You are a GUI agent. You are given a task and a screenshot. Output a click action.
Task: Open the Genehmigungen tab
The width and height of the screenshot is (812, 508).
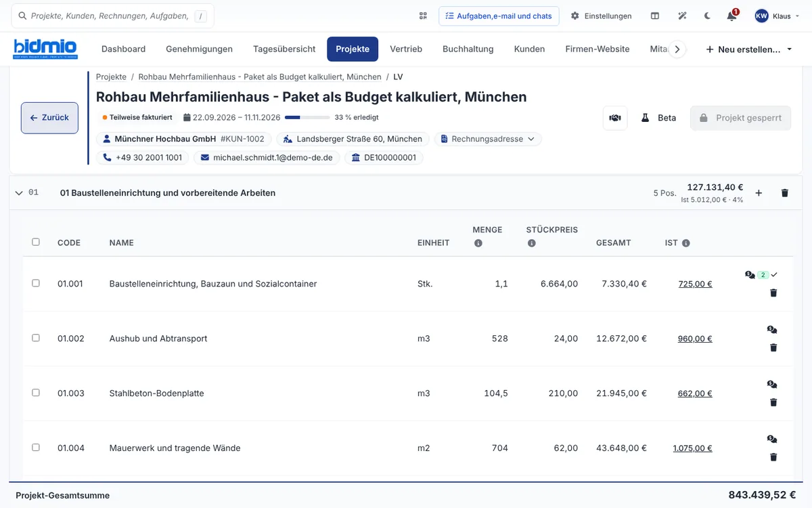(x=199, y=49)
